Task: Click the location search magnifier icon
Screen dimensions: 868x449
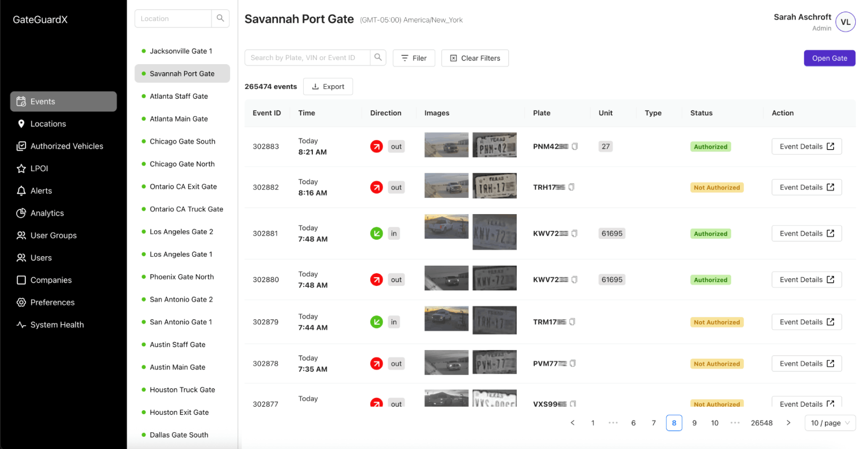Action: (220, 18)
